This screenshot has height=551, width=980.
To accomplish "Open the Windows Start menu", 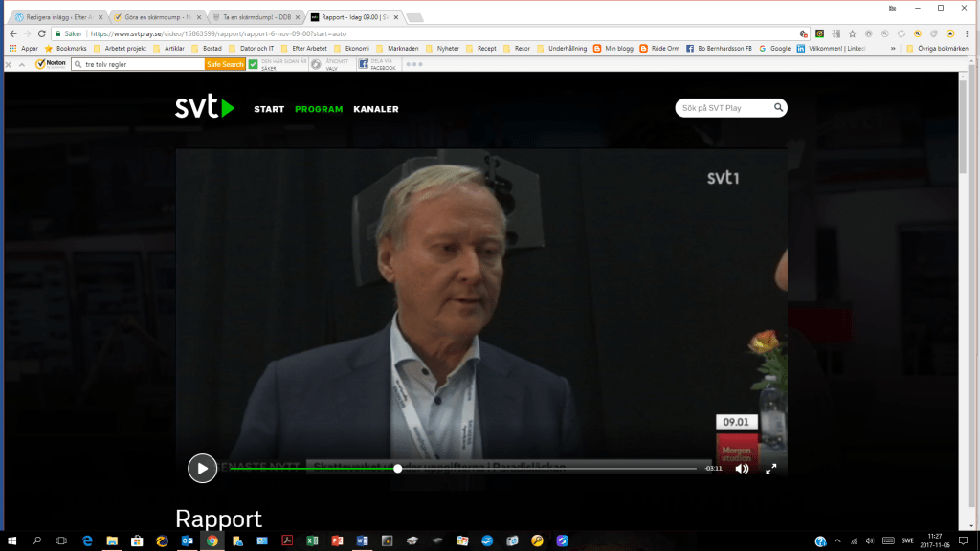I will tap(11, 540).
